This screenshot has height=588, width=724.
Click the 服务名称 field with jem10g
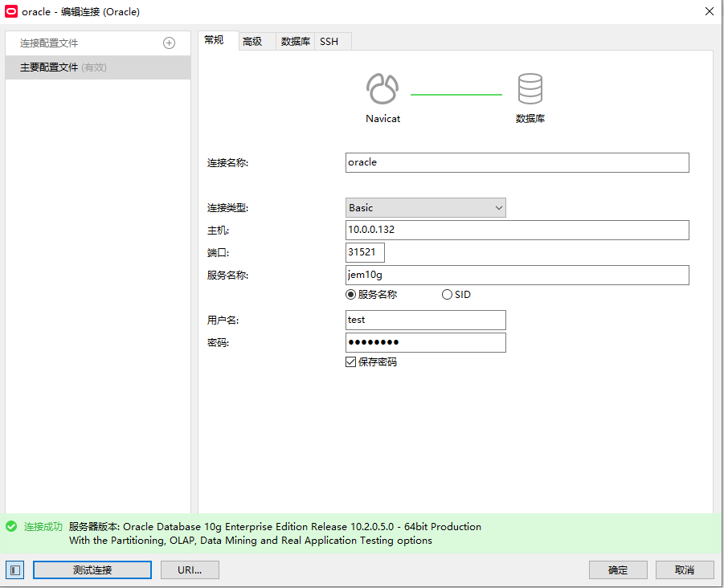click(517, 275)
